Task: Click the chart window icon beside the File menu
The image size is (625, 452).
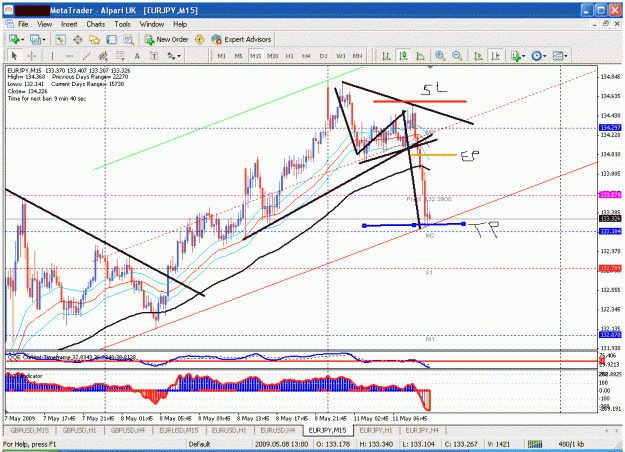Action: (9, 24)
